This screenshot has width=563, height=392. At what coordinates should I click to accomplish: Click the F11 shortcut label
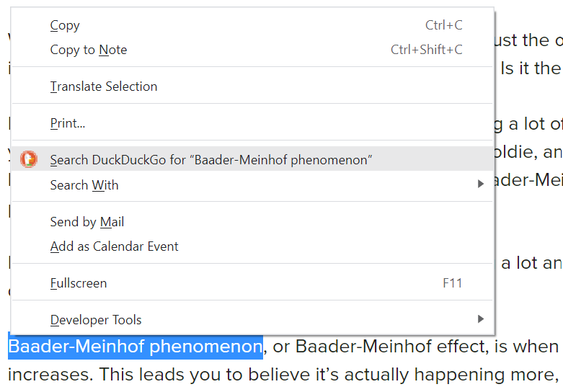[453, 283]
